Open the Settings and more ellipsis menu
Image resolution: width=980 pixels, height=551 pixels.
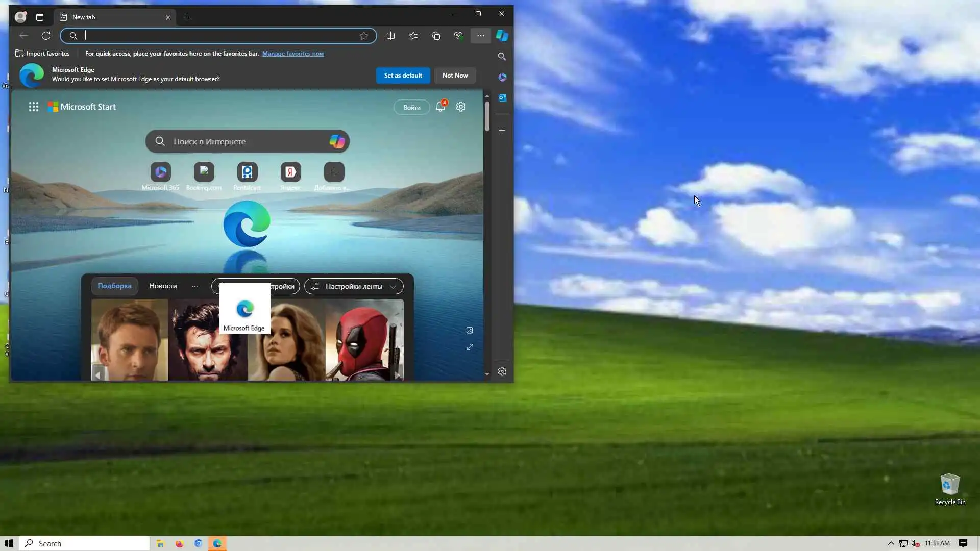tap(480, 36)
